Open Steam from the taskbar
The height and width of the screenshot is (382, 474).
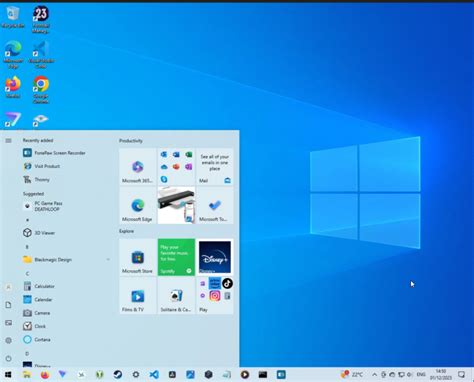tap(118, 375)
